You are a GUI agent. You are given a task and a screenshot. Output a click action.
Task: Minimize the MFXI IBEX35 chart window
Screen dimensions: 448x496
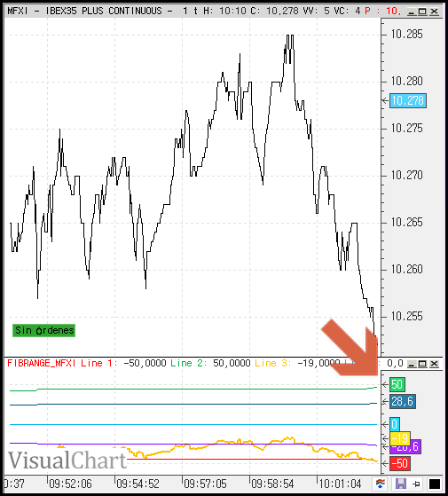pos(411,12)
